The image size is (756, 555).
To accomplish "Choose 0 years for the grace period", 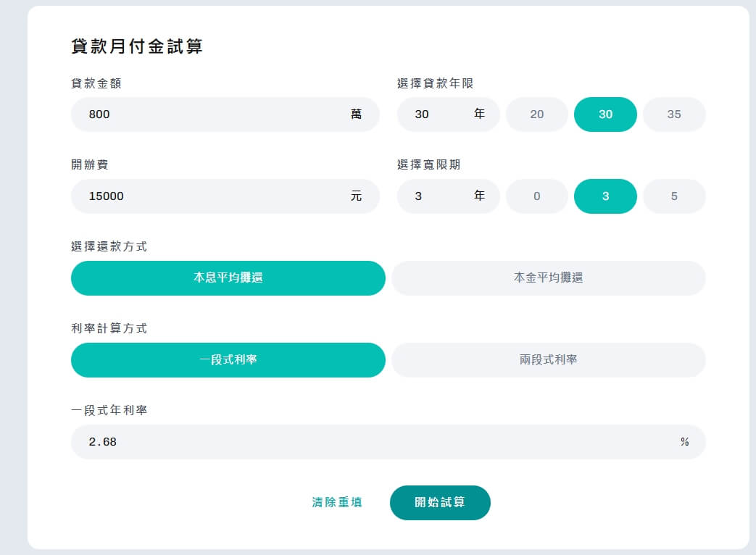I will [x=537, y=196].
